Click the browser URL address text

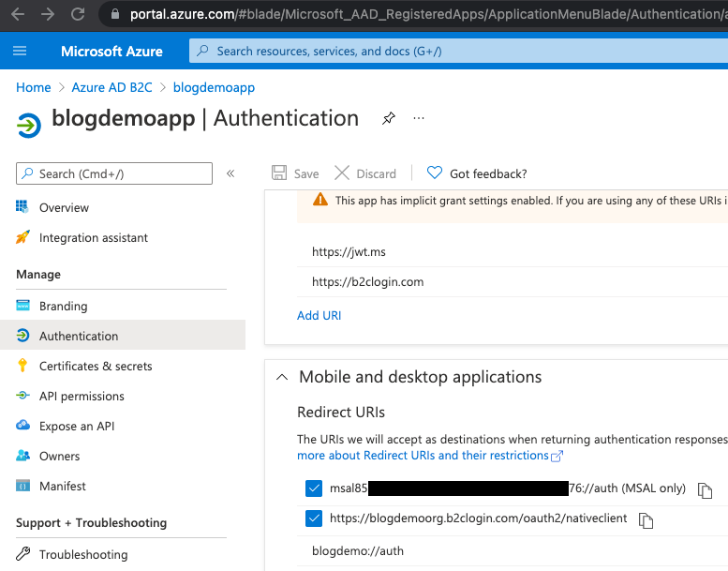point(428,14)
